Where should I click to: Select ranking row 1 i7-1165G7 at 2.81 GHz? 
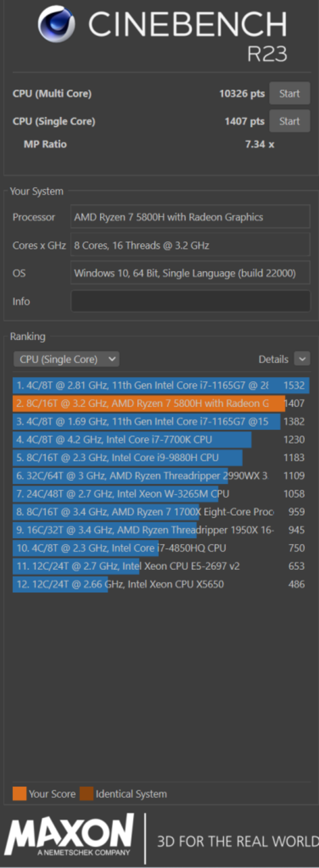click(x=161, y=385)
